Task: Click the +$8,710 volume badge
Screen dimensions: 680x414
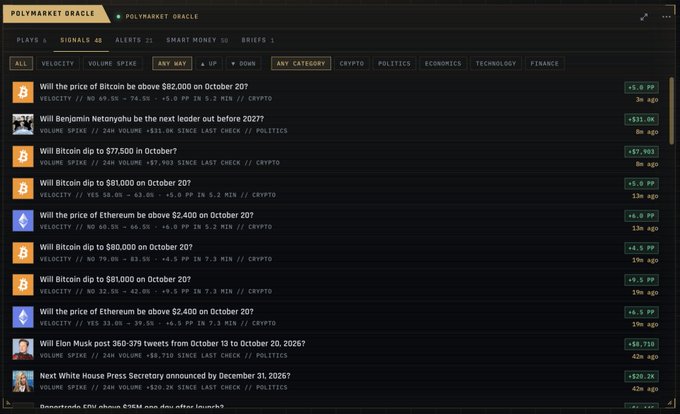Action: [x=641, y=344]
